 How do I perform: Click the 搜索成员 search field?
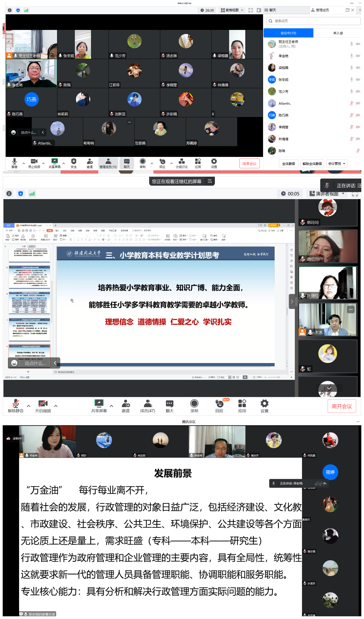(313, 21)
